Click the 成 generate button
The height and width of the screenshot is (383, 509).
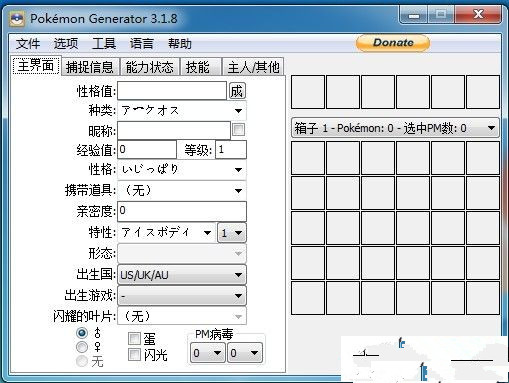(237, 91)
